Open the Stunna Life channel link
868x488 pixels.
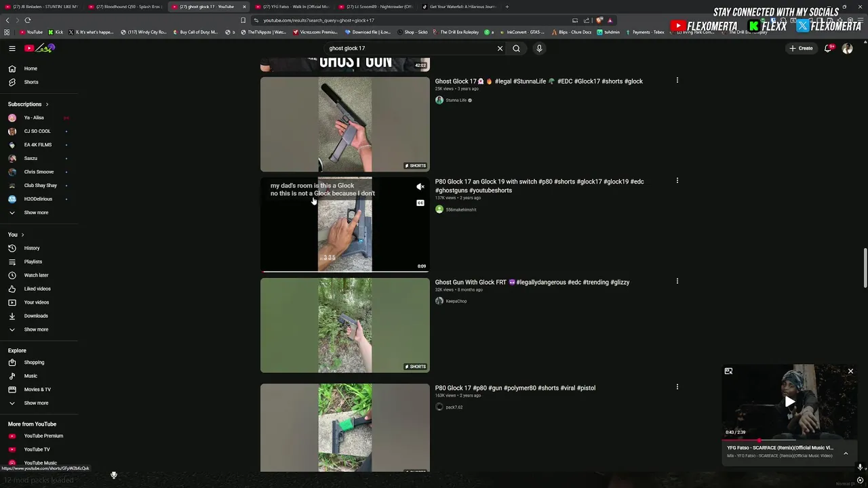tap(456, 100)
